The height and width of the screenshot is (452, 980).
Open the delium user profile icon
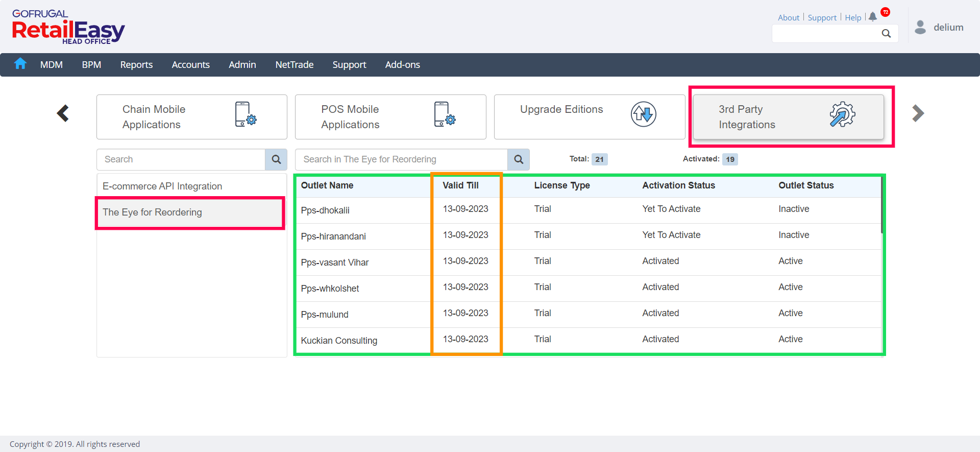[920, 27]
